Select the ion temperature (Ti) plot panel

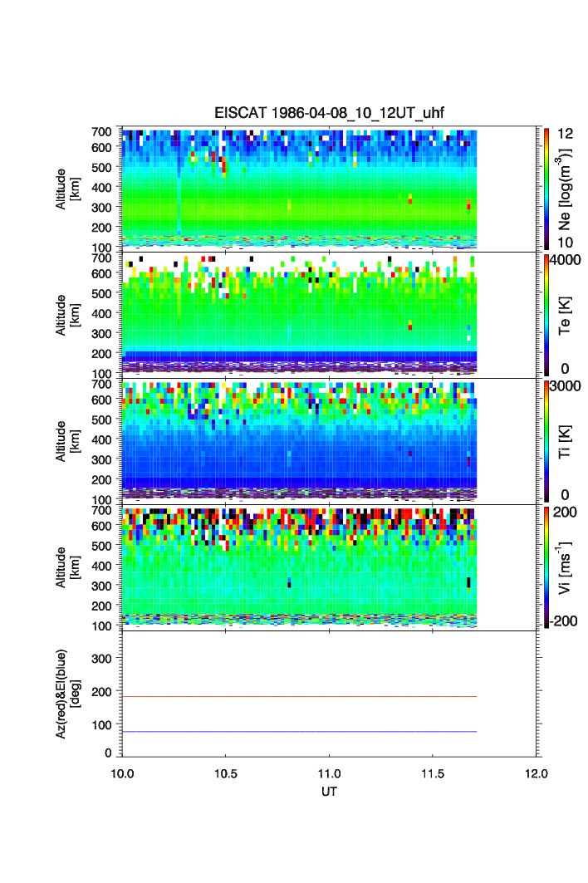[x=299, y=441]
